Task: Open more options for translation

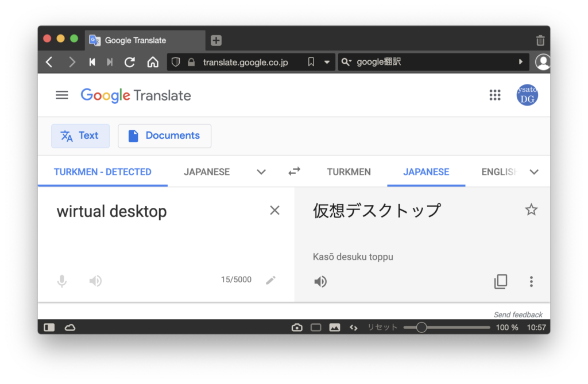Action: (x=531, y=282)
